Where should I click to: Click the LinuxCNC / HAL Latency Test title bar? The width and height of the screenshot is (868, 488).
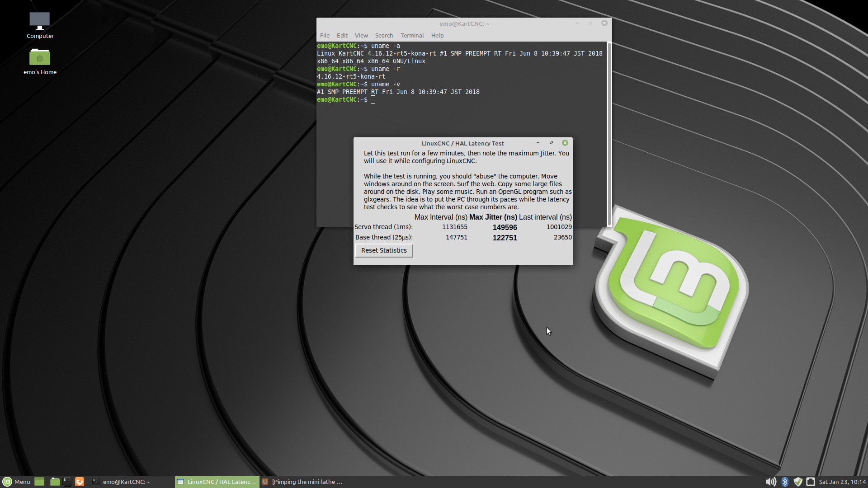pos(462,143)
